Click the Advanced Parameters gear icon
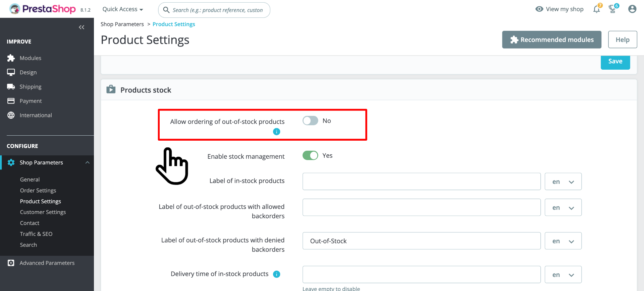The image size is (644, 291). (11, 263)
